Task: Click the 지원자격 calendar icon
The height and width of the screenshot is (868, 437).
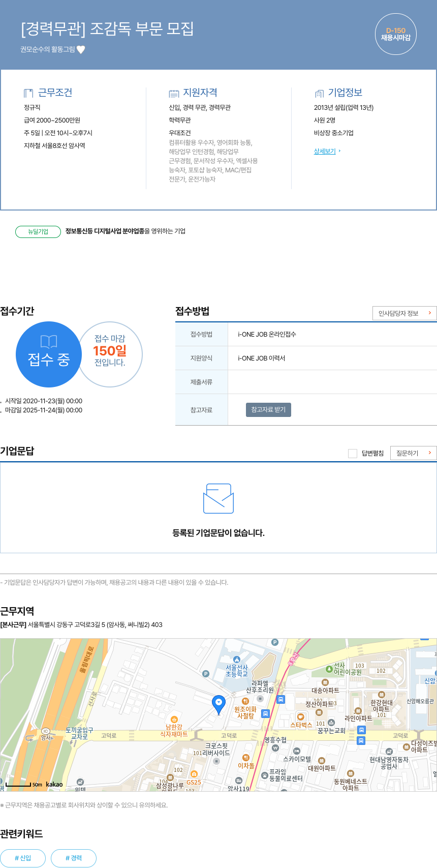Action: point(174,94)
